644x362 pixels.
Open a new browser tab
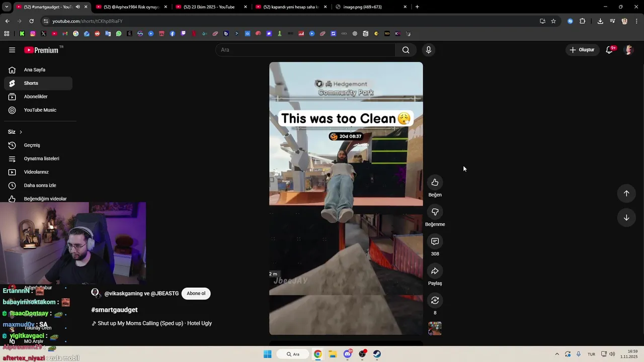[x=417, y=7]
